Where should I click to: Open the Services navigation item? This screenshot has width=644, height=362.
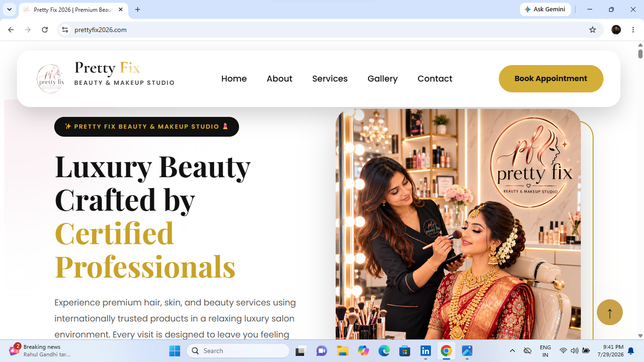(x=330, y=79)
